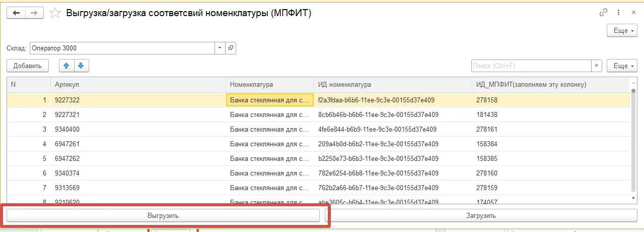Image resolution: width=644 pixels, height=232 pixels.
Task: Open the top Еще dropdown menu
Action: pos(621,30)
